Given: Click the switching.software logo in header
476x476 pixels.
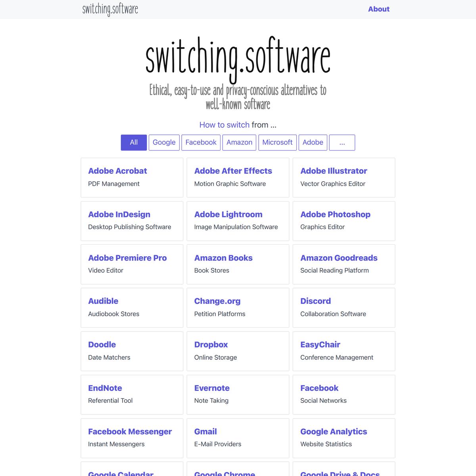Looking at the screenshot, I should (110, 9).
